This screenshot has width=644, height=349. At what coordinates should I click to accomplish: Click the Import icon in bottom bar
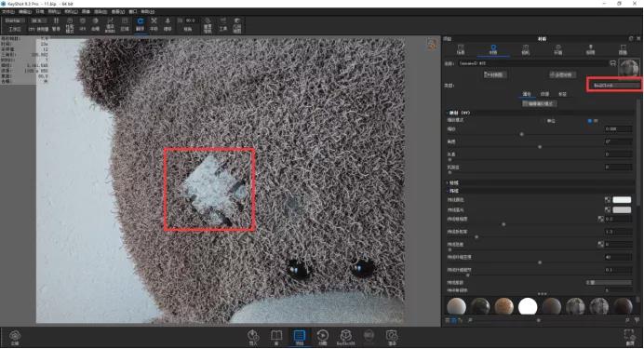[x=253, y=338]
